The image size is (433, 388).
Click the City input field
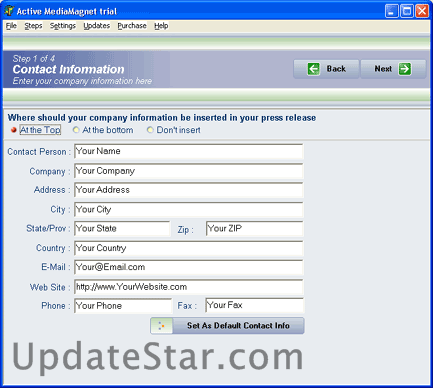pyautogui.click(x=189, y=210)
